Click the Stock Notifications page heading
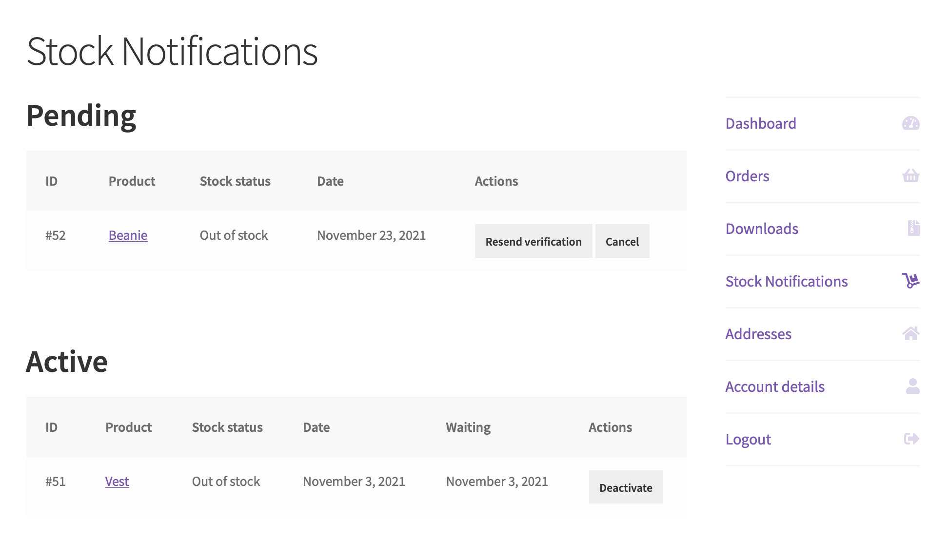This screenshot has height=560, width=949. click(172, 51)
